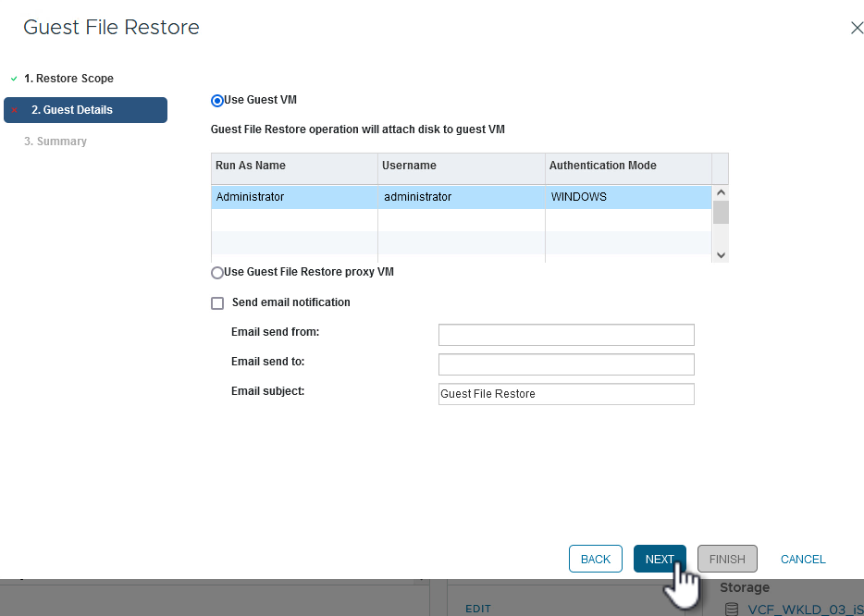Sort by the Authentication Mode column header
864x616 pixels.
602,166
